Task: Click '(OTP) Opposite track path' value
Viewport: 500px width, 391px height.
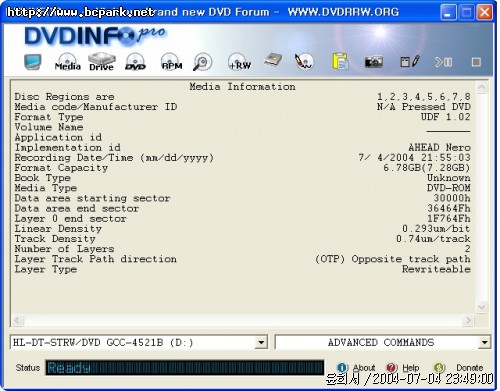Action: pyautogui.click(x=393, y=259)
